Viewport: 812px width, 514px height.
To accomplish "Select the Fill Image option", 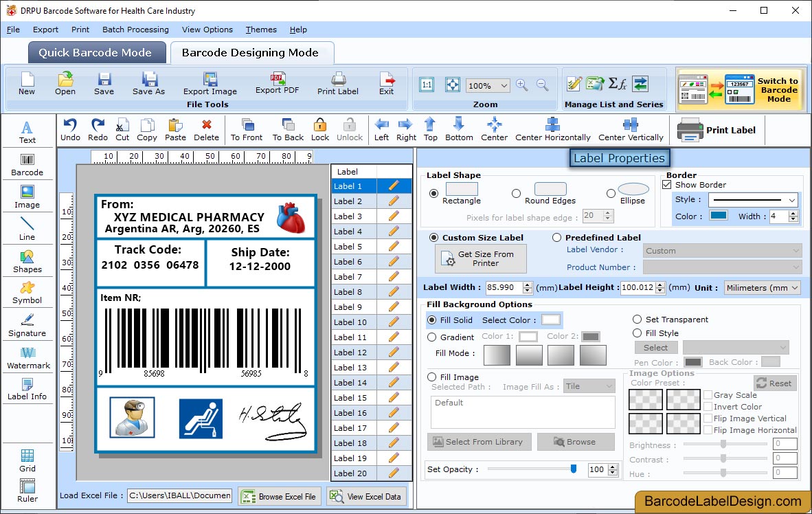I will (x=432, y=377).
